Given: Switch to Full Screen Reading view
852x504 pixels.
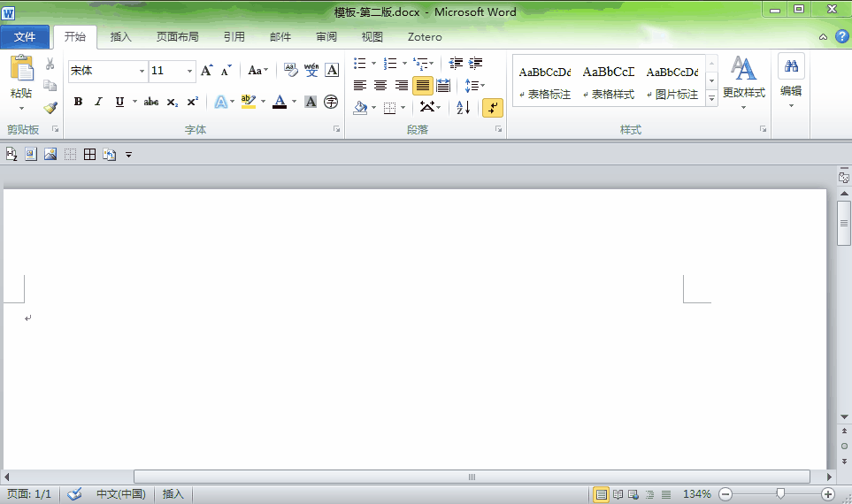Looking at the screenshot, I should tap(618, 494).
